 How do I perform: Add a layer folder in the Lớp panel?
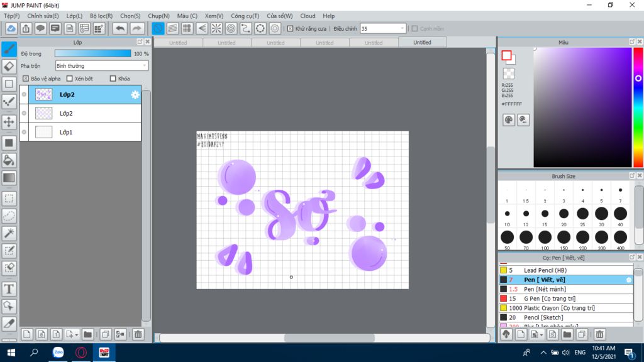[x=87, y=334]
